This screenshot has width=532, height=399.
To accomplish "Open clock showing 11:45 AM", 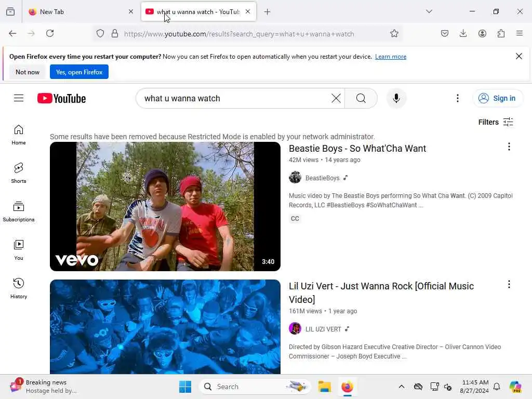I will 474,387.
